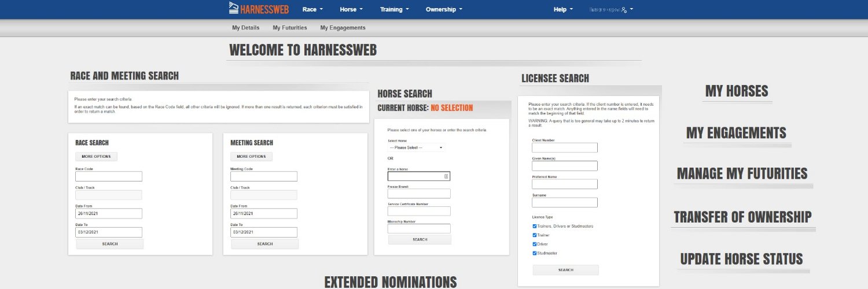
Task: Click Date From field in Race Search
Action: click(x=109, y=213)
